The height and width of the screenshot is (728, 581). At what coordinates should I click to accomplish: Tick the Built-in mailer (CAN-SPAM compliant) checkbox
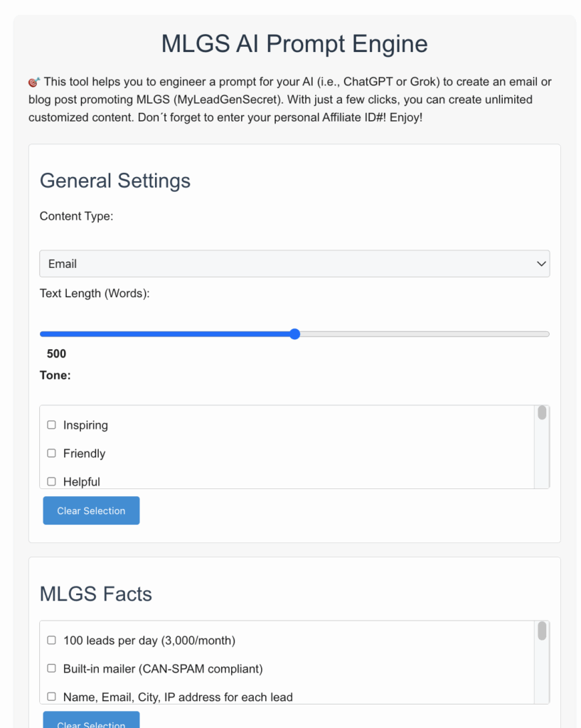click(x=51, y=668)
